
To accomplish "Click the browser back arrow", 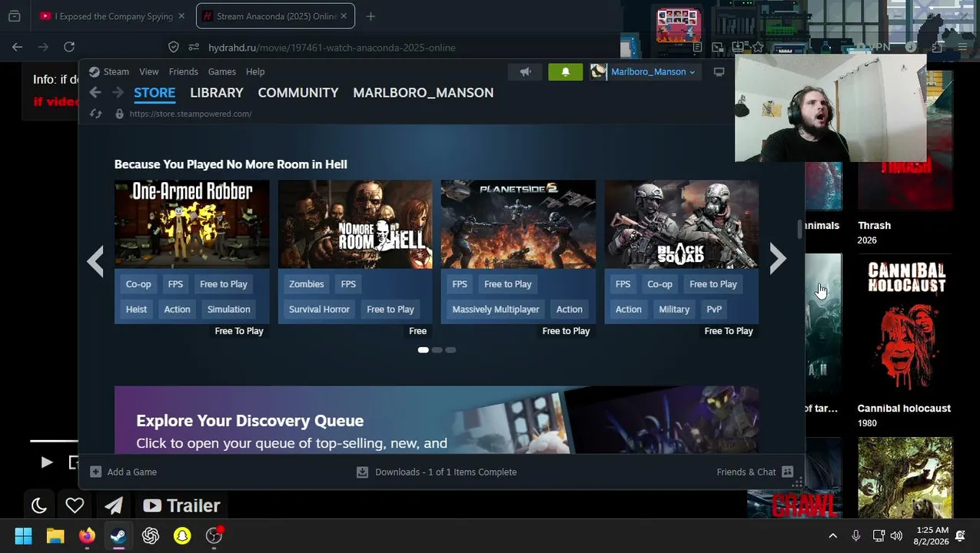I will tap(17, 47).
